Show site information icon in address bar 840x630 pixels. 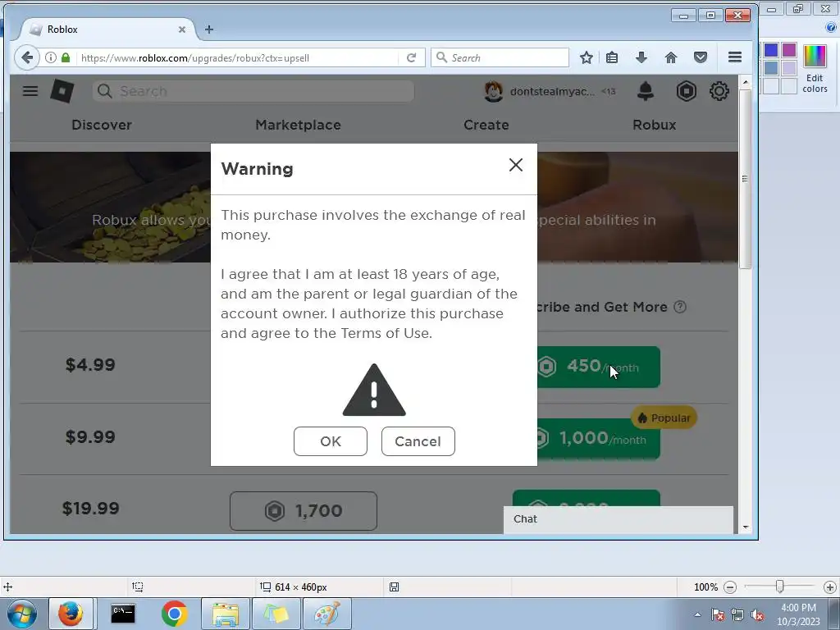[50, 57]
